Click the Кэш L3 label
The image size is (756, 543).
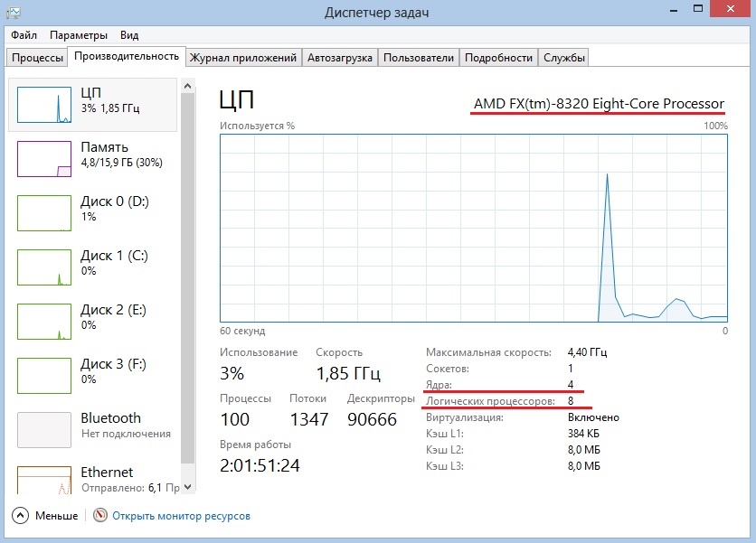tap(445, 466)
